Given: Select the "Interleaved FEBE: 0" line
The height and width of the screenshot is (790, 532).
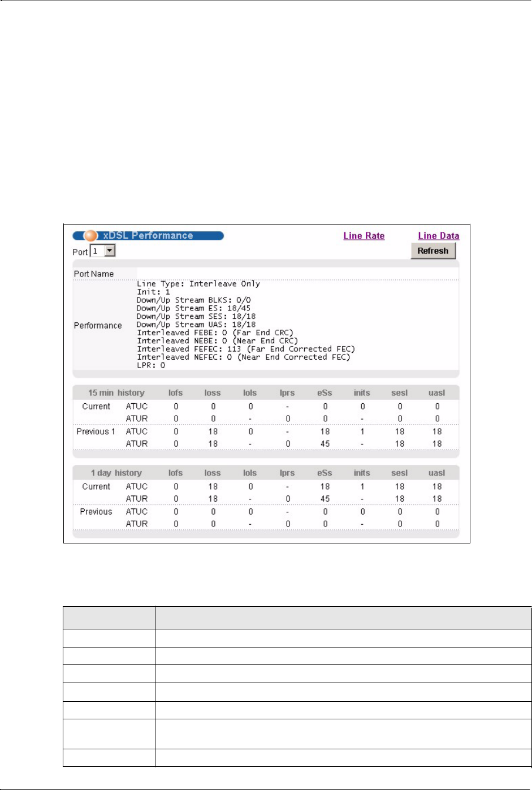Looking at the screenshot, I should point(215,333).
